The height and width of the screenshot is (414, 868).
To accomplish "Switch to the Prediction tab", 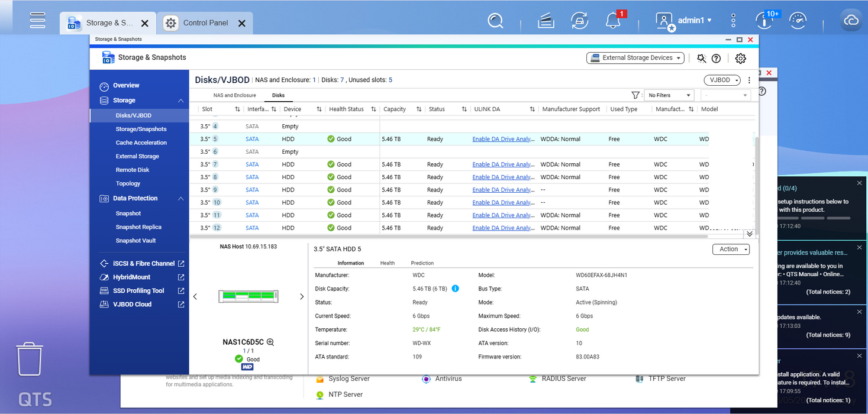I will 422,263.
